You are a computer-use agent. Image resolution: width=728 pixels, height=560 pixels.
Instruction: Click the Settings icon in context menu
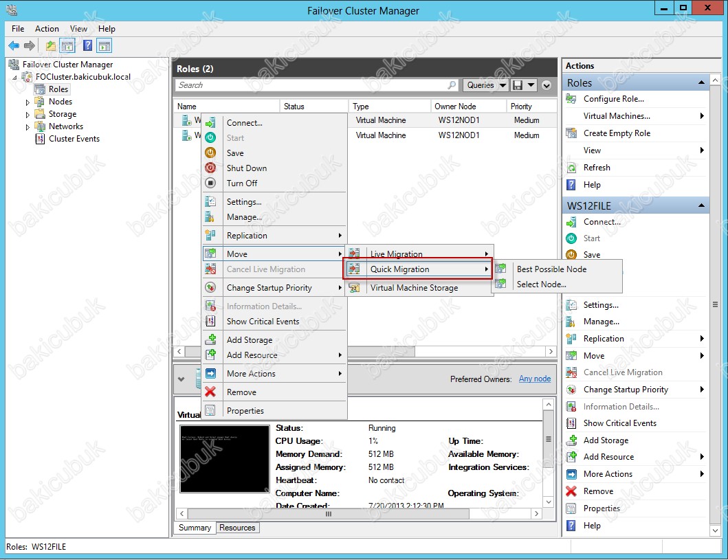tap(210, 201)
